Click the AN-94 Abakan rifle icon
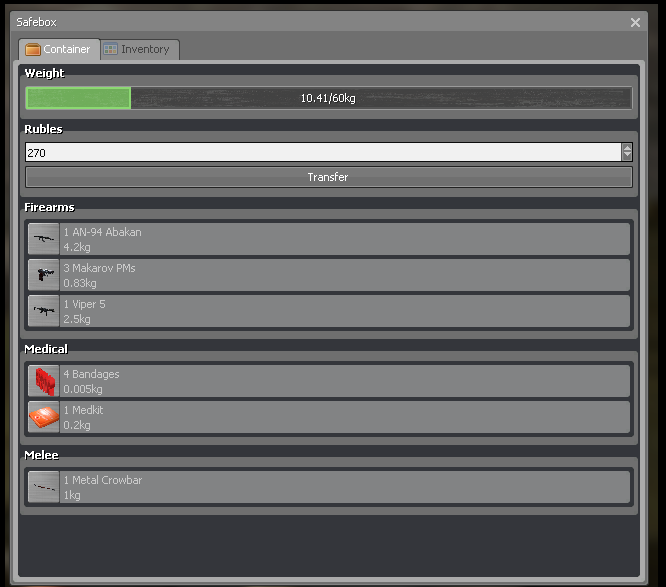Image resolution: width=666 pixels, height=587 pixels. click(44, 239)
